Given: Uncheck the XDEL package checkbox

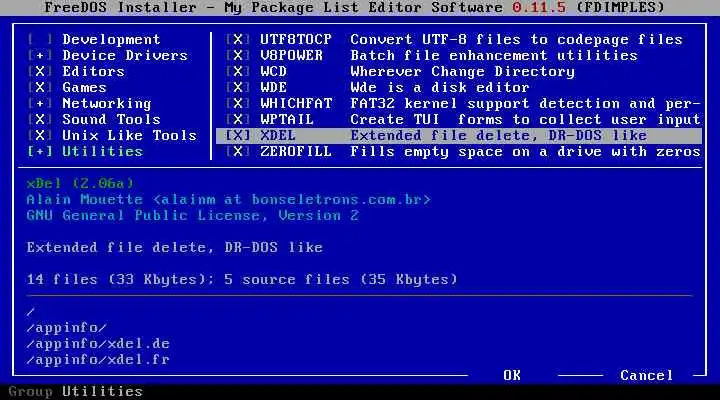Looking at the screenshot, I should pos(238,136).
